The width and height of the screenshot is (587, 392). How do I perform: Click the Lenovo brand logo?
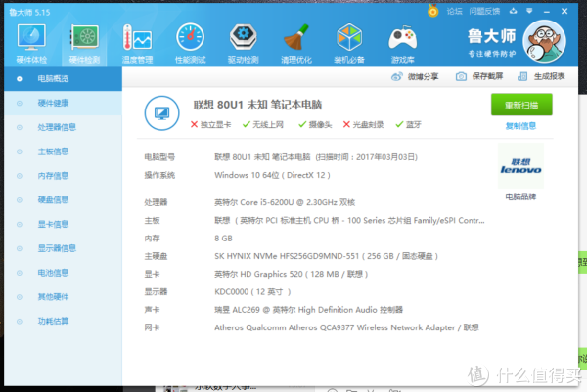520,166
